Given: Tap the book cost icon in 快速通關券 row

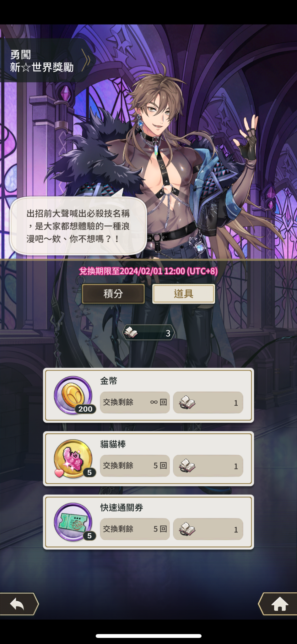Looking at the screenshot, I should (x=187, y=529).
